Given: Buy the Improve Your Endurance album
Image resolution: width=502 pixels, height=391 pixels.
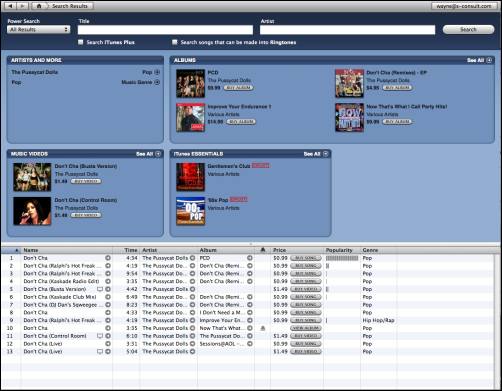Looking at the screenshot, I should tap(241, 122).
